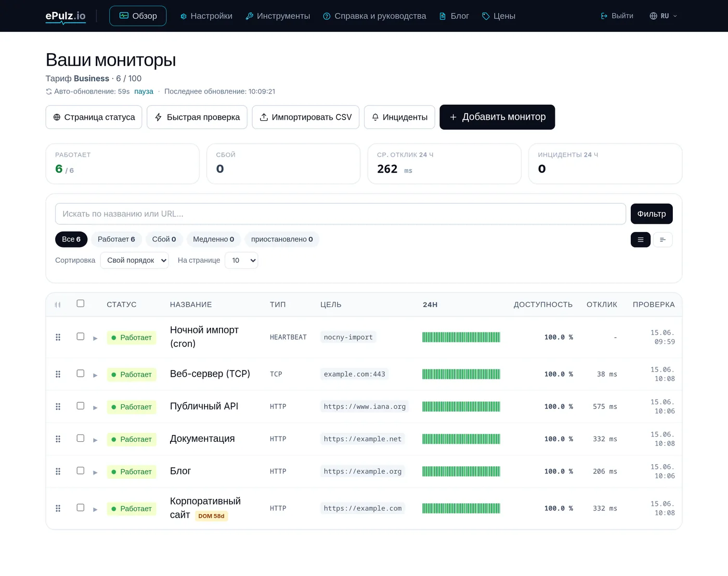Open Страница статуса button
The width and height of the screenshot is (728, 576).
(94, 117)
